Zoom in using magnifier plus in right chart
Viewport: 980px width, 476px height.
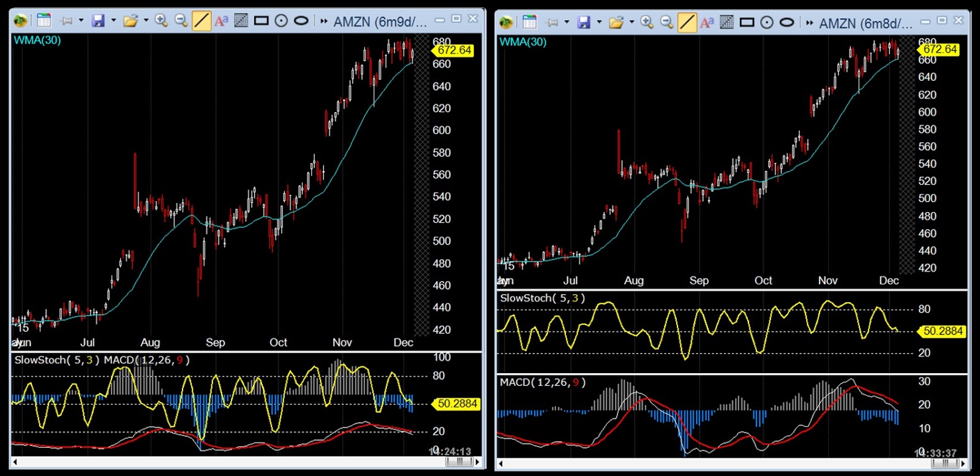tap(647, 23)
